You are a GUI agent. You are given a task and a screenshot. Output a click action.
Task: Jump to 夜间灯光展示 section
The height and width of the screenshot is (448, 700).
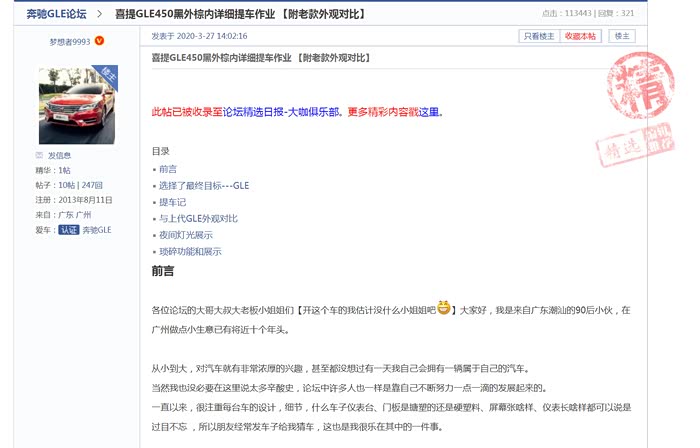pyautogui.click(x=185, y=235)
